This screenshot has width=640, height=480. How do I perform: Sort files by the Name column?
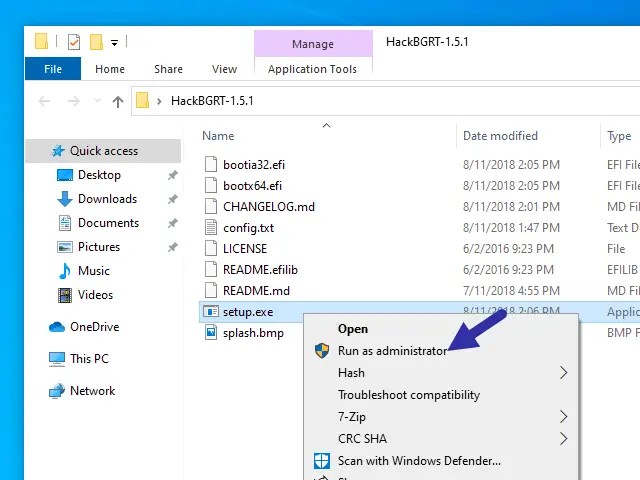pyautogui.click(x=218, y=136)
